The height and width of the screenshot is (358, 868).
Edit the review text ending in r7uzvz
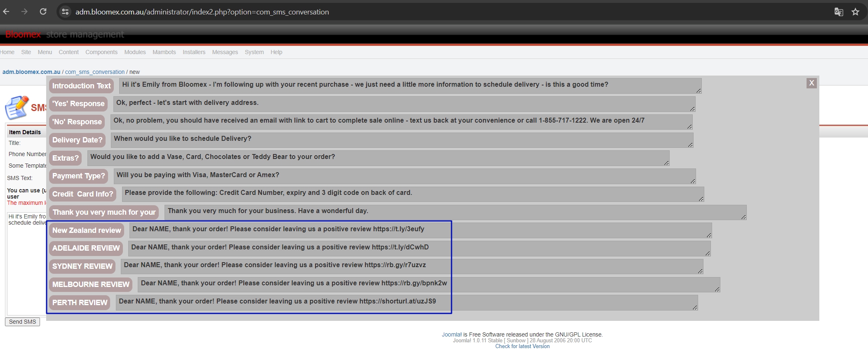412,266
